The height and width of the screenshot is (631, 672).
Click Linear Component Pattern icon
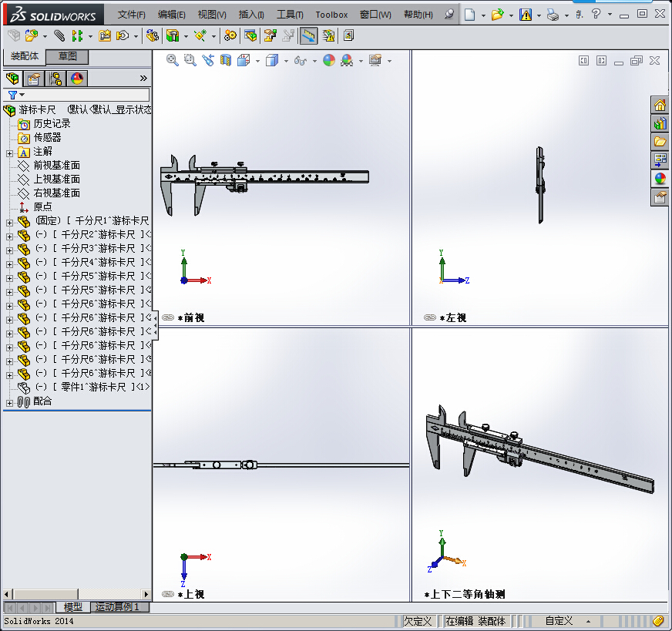[77, 35]
